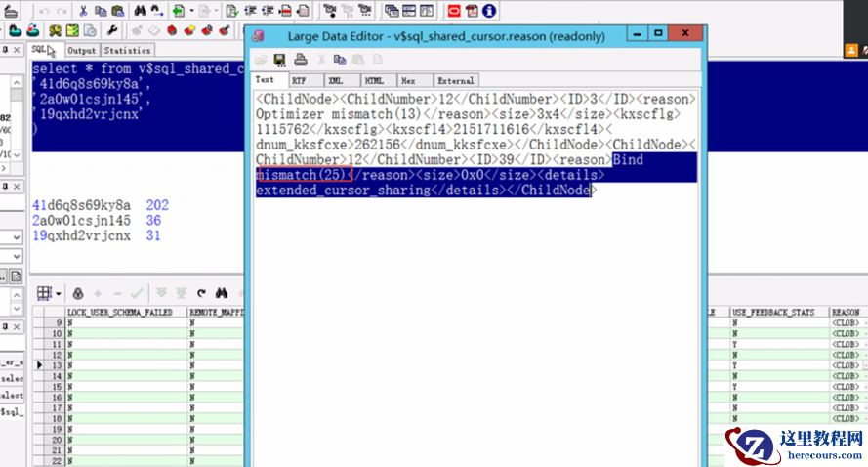This screenshot has width=868, height=467.
Task: Click the red Oracle help icon
Action: click(454, 11)
